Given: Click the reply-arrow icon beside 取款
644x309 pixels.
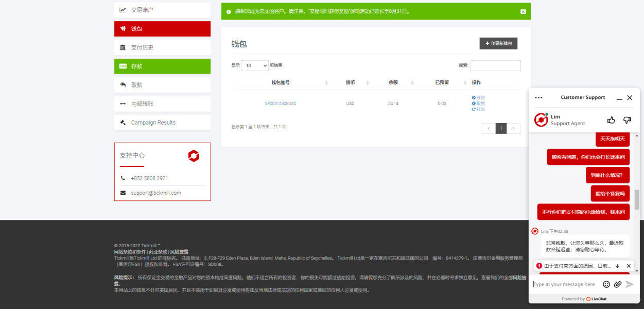Looking at the screenshot, I should pos(123,85).
